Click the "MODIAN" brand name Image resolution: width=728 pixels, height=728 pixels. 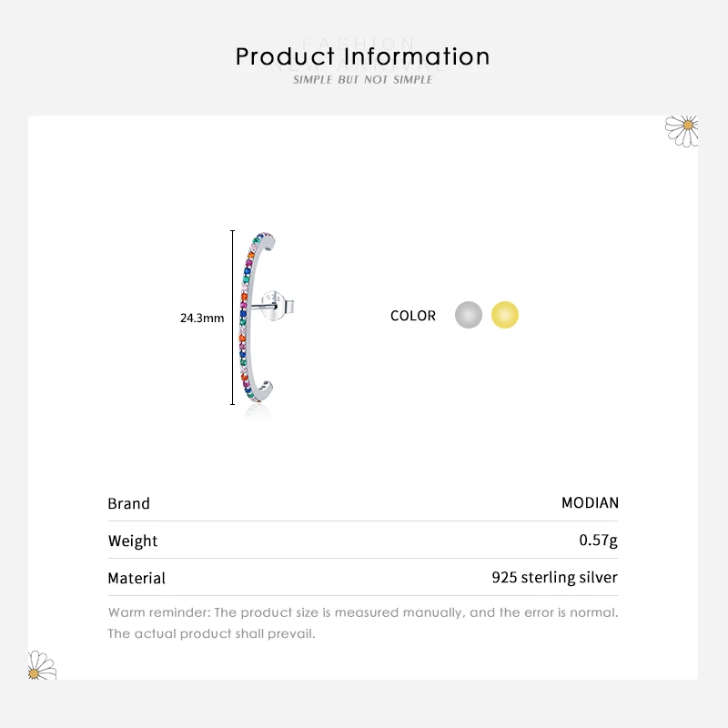pyautogui.click(x=590, y=503)
